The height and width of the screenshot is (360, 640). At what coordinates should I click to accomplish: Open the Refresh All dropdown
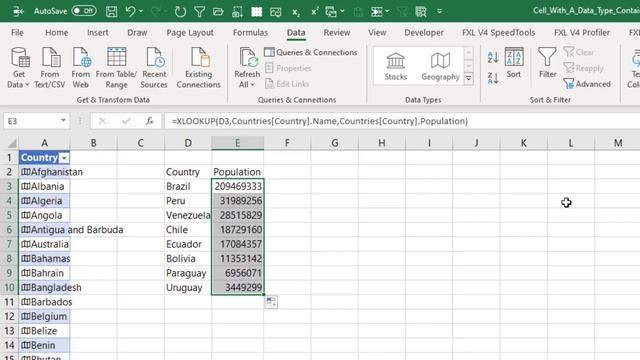click(247, 80)
